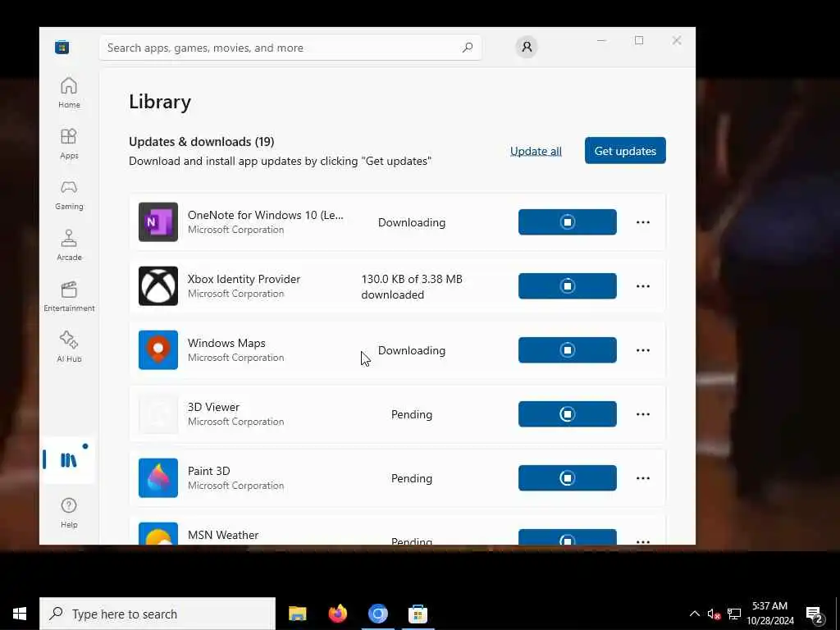Click the 3D Viewer placeholder icon
Viewport: 840px width, 630px height.
[x=158, y=414]
